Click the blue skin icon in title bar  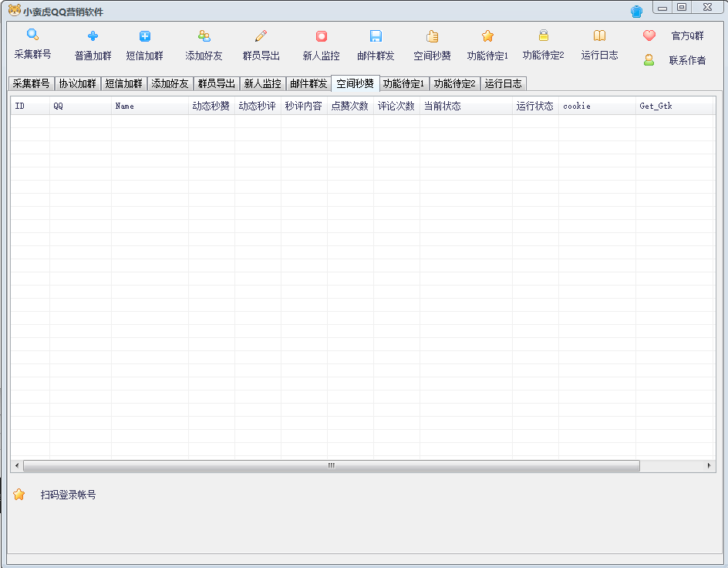pos(636,12)
